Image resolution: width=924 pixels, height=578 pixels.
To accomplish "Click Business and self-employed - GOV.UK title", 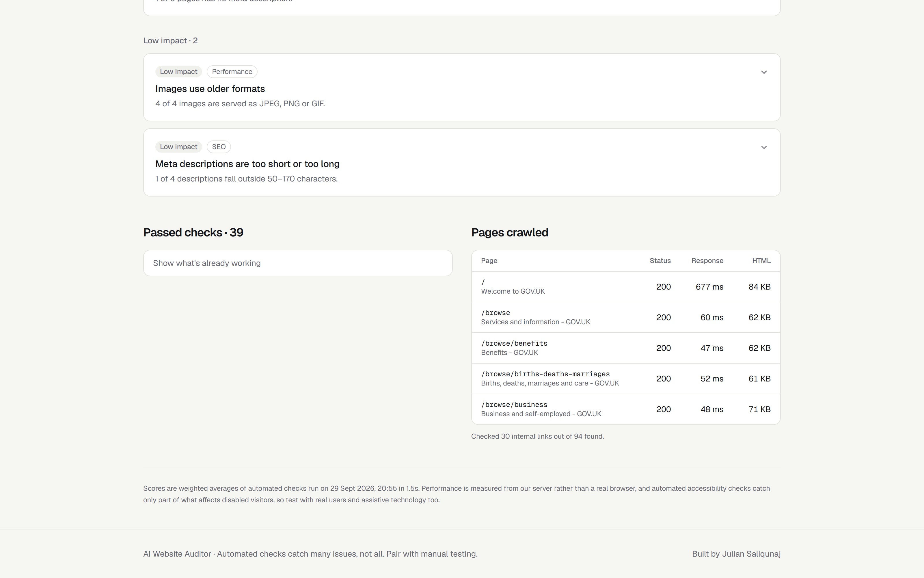I will click(541, 414).
